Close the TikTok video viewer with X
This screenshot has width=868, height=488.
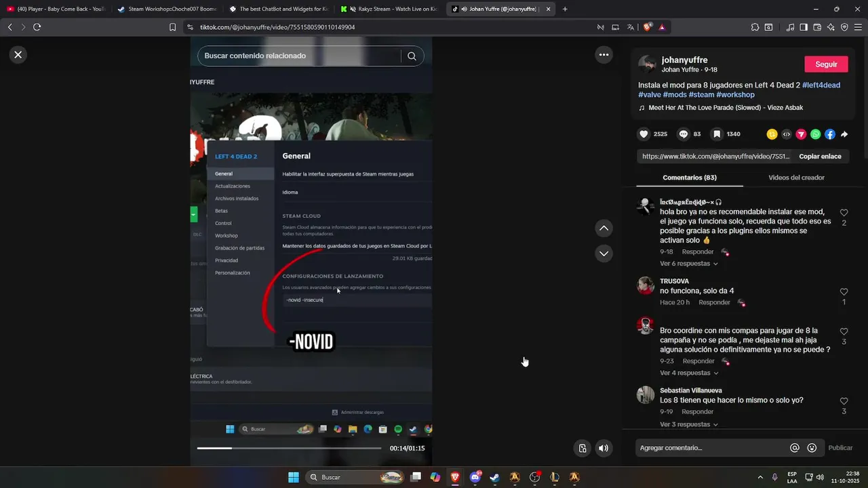[18, 55]
